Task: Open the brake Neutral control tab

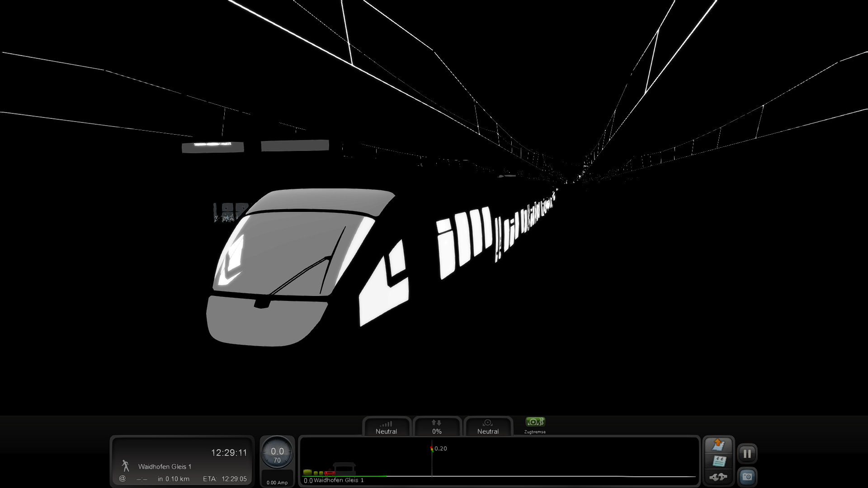Action: (x=488, y=427)
